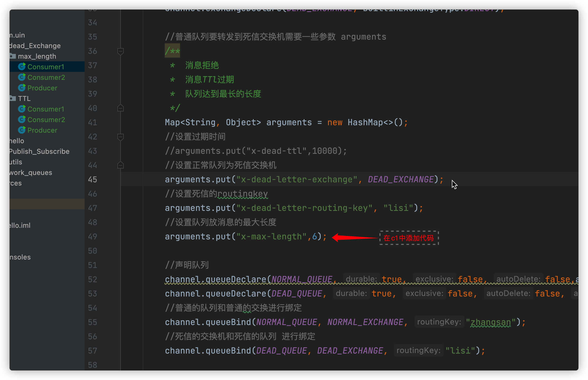Viewport: 588px width, 380px height.
Task: Open Consumer1 under max_length folder
Action: [46, 67]
